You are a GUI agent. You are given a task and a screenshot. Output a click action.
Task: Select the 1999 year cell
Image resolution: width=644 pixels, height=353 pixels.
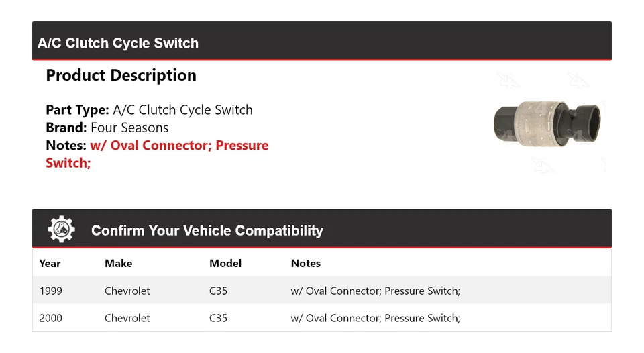[x=50, y=291]
